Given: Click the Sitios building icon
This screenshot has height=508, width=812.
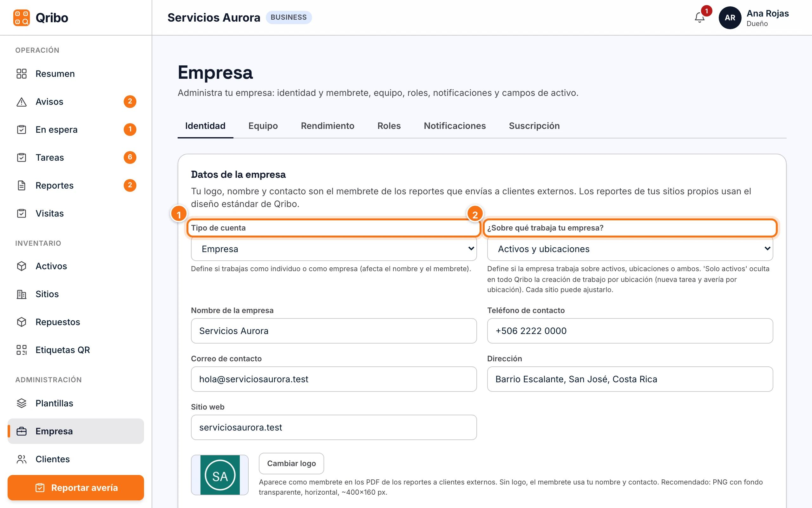Looking at the screenshot, I should [22, 294].
